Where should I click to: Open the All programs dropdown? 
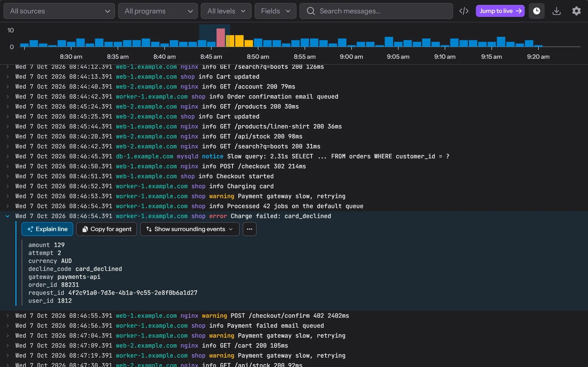(x=158, y=11)
